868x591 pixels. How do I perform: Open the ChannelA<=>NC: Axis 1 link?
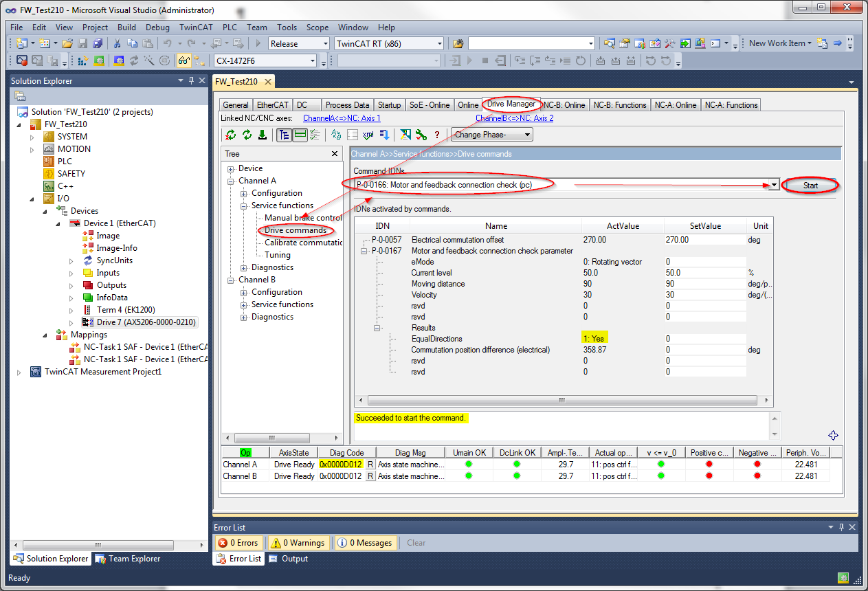[342, 118]
